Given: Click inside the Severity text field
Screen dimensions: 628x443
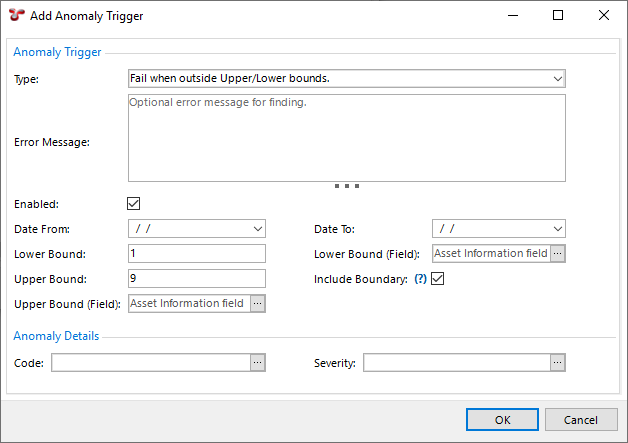Looking at the screenshot, I should point(456,363).
